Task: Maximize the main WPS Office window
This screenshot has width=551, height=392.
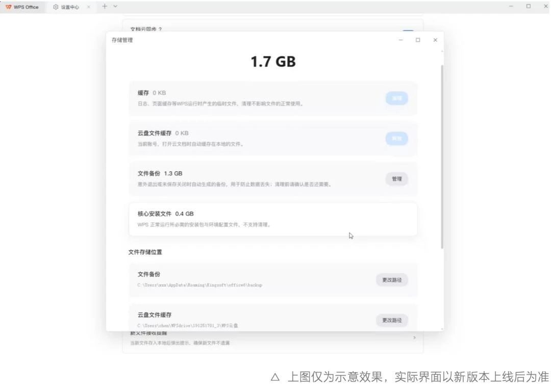Action: tap(528, 6)
